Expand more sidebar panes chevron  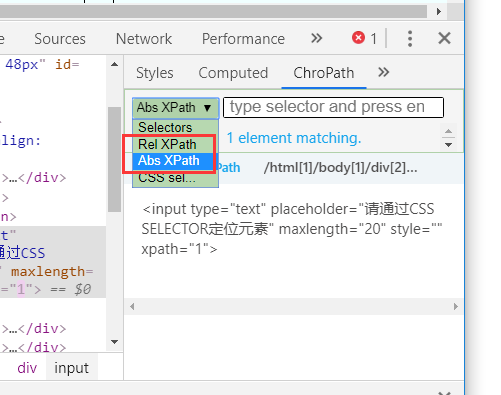coord(383,72)
